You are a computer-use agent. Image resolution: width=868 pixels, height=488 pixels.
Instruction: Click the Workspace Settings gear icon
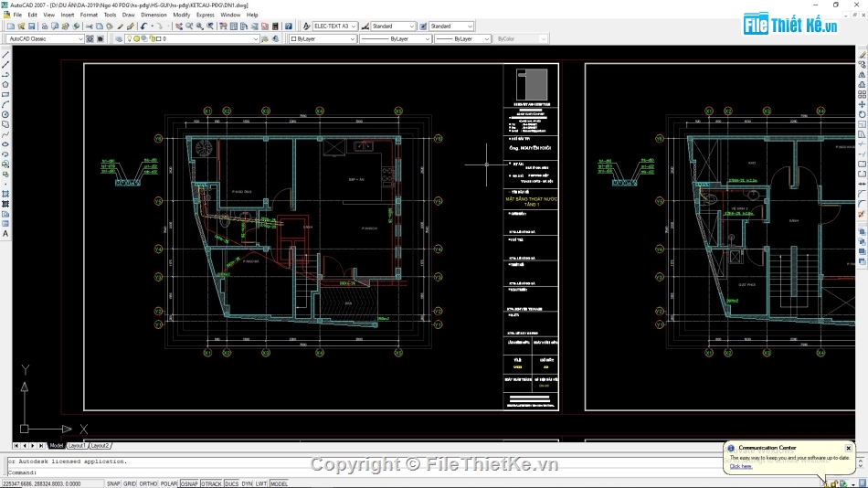point(90,38)
